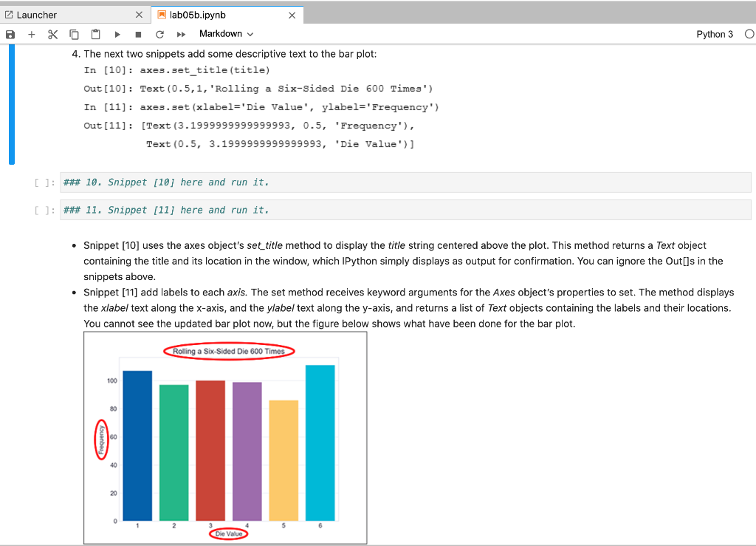Viewport: 756px width, 546px height.
Task: Restart the kernel with refresh icon
Action: [159, 34]
